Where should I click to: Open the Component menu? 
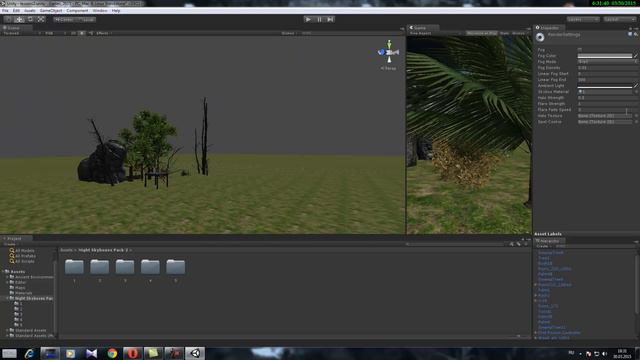(x=77, y=11)
